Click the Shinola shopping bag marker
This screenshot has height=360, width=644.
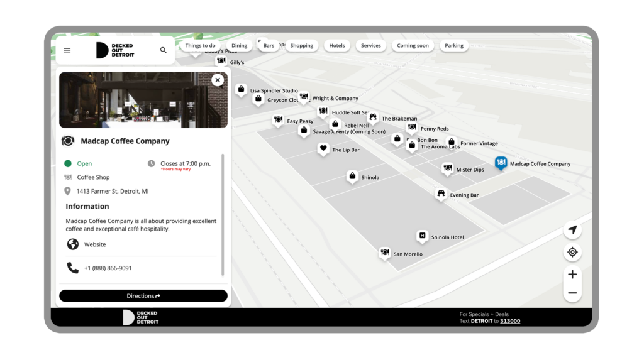click(x=352, y=176)
